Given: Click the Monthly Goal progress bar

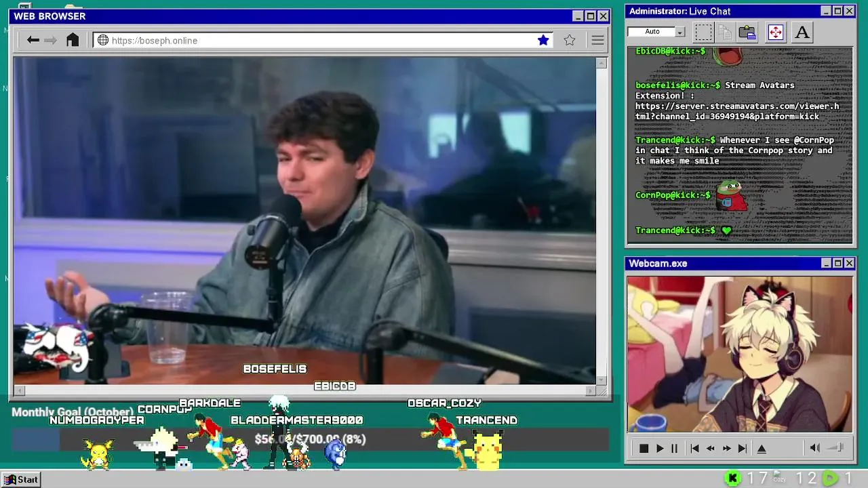Looking at the screenshot, I should (310, 440).
